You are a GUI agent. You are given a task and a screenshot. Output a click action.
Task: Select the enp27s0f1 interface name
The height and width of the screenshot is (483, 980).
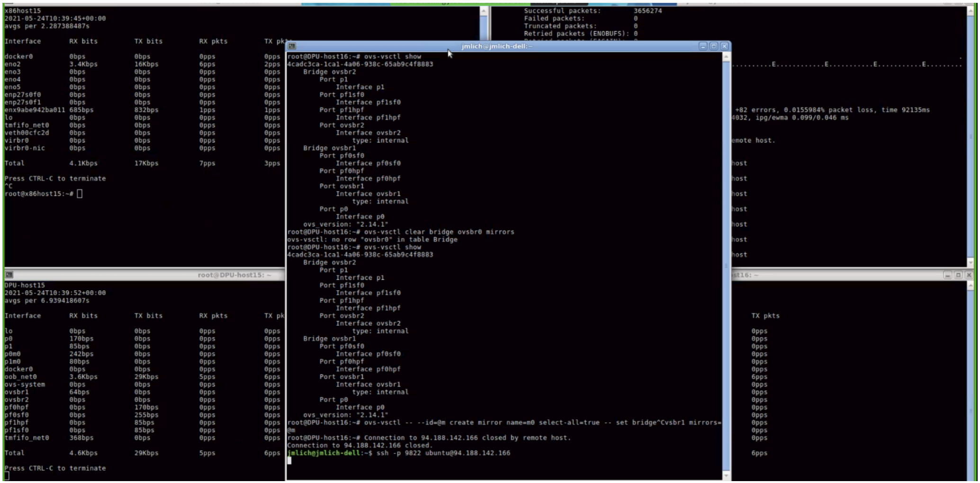point(23,102)
